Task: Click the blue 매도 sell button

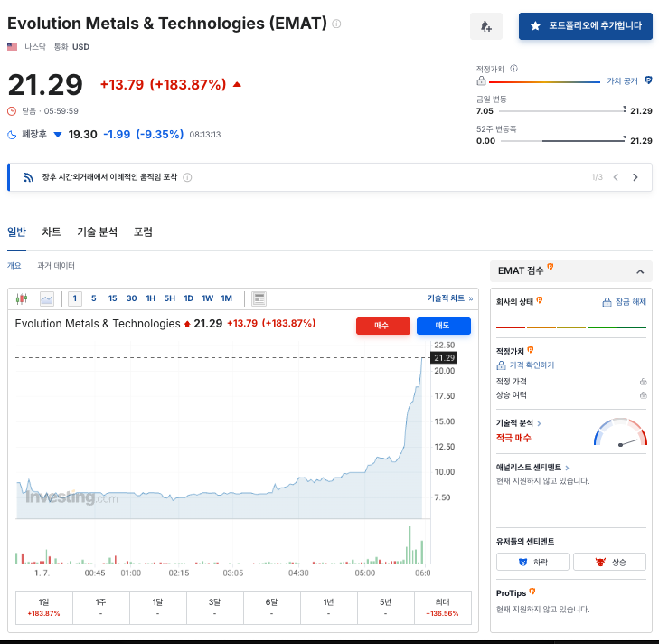Action: [443, 326]
